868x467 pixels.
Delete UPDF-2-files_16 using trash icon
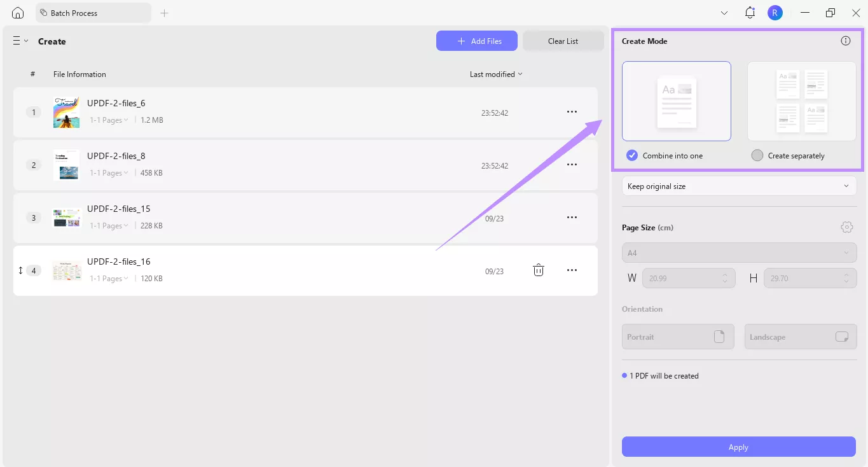tap(538, 270)
